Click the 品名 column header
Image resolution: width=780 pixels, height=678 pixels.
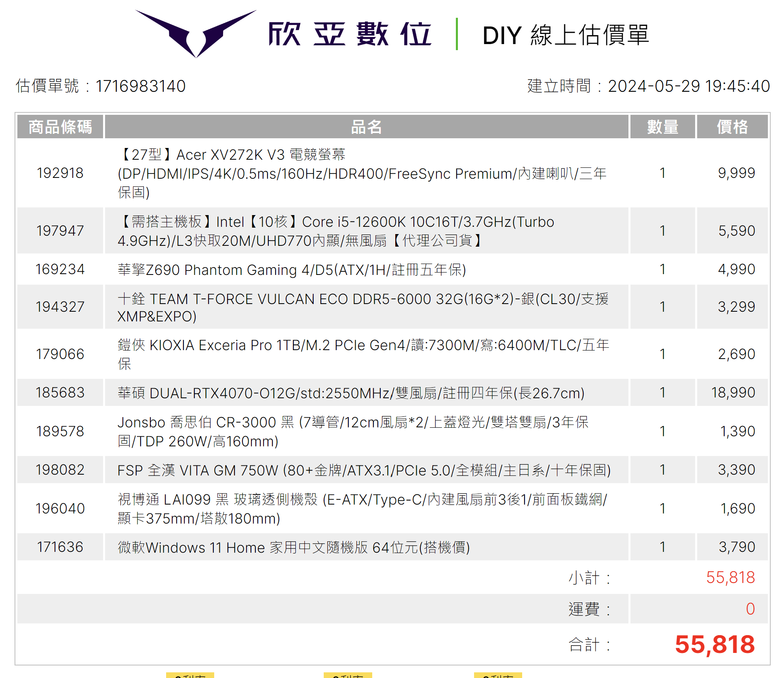[367, 127]
